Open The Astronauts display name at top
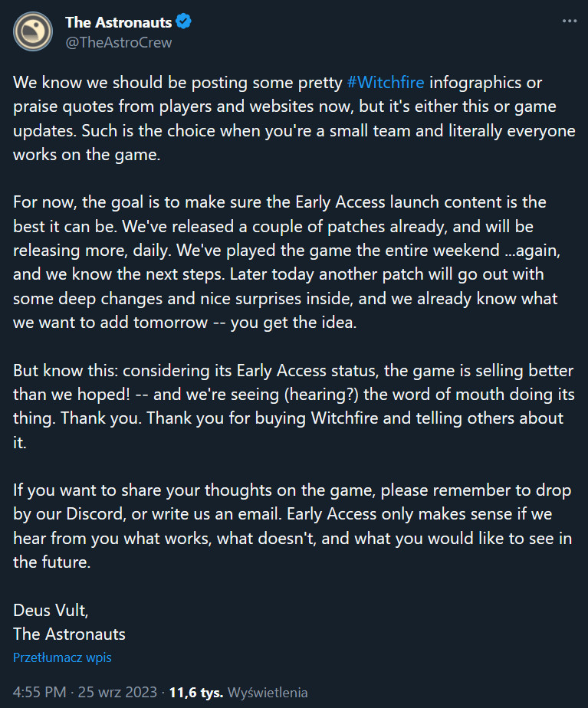 pyautogui.click(x=119, y=22)
